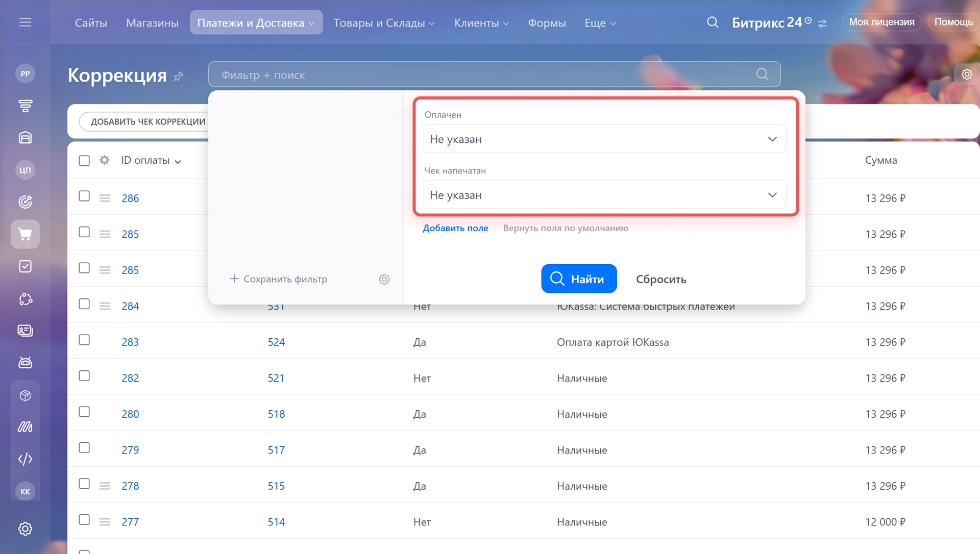Click the Фильтр + поиск field
Screen dimensions: 980x554
click(x=480, y=75)
